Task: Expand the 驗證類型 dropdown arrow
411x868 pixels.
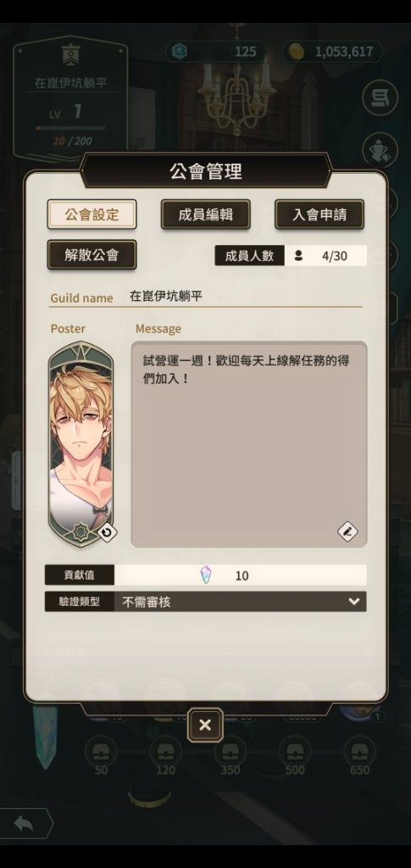Action: (x=354, y=602)
